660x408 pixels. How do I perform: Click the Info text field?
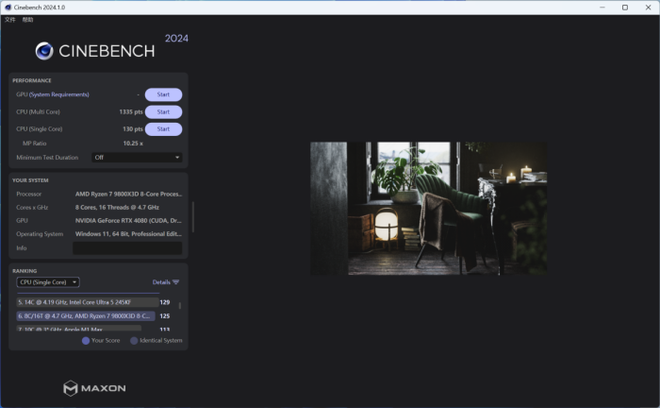(x=127, y=248)
